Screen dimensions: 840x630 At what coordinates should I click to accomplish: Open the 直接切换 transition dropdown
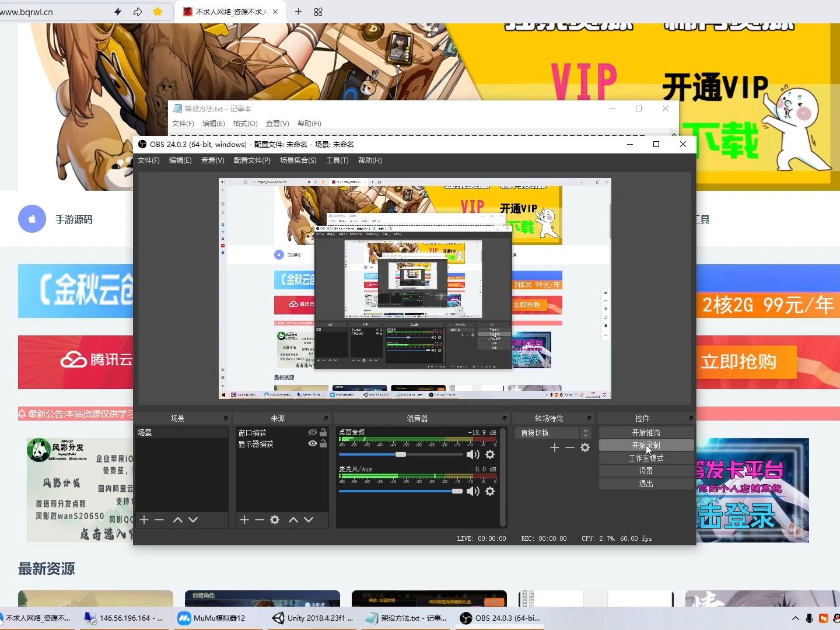coord(554,433)
